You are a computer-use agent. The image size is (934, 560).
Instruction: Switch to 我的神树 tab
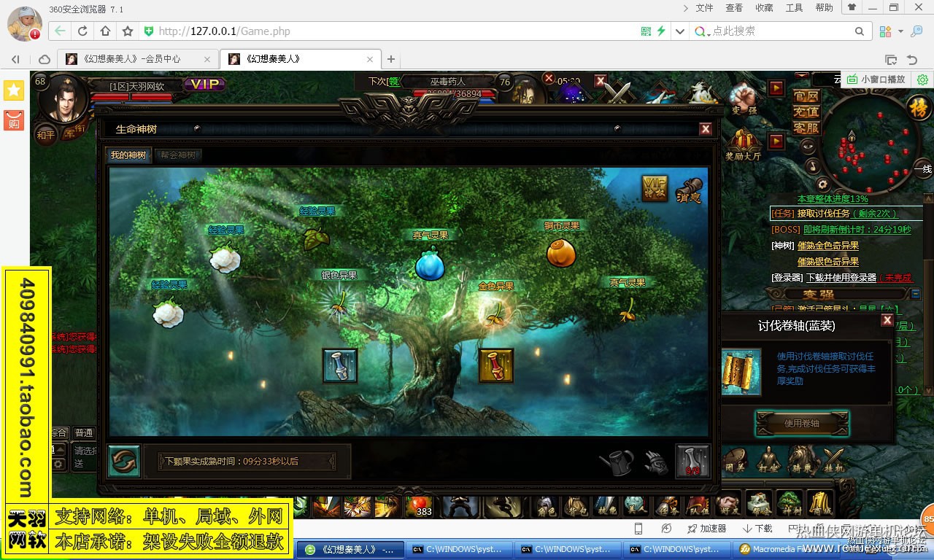coord(128,155)
